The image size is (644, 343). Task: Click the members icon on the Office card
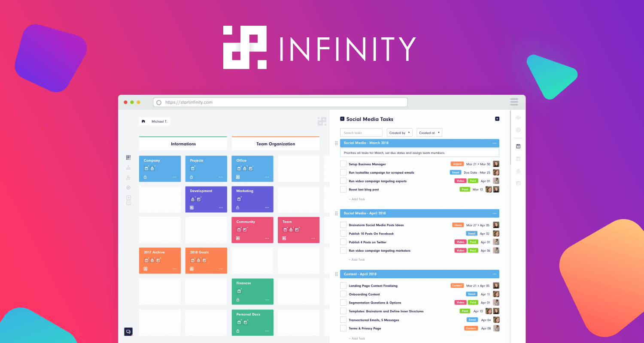(x=238, y=177)
